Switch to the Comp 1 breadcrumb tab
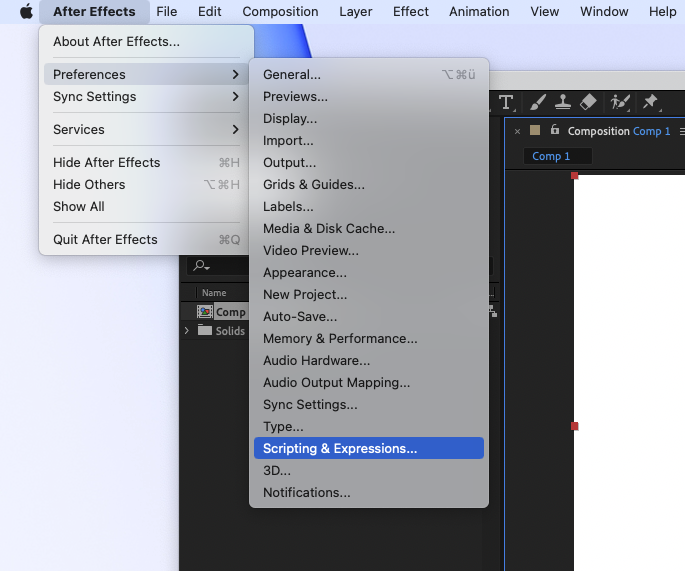 coord(552,156)
